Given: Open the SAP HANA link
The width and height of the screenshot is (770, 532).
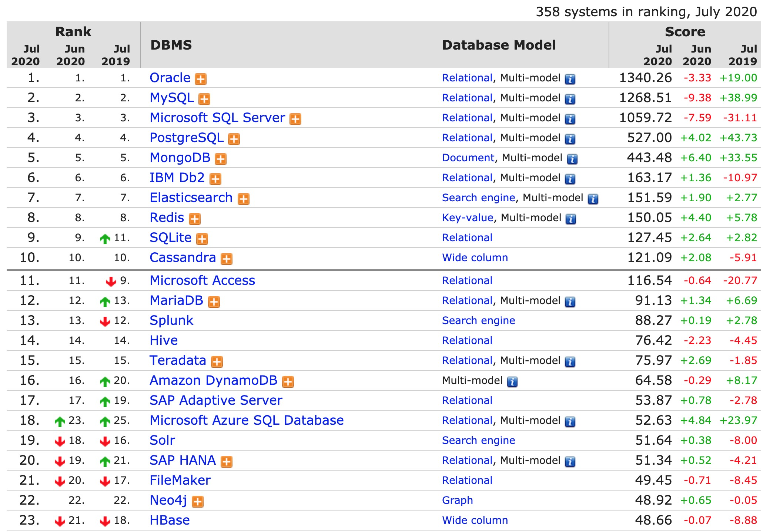Looking at the screenshot, I should (x=183, y=460).
